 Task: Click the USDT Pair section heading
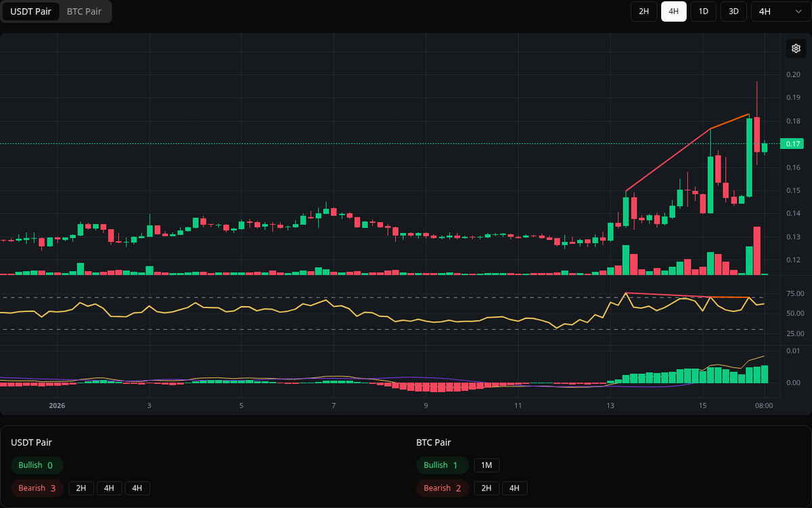pos(32,442)
